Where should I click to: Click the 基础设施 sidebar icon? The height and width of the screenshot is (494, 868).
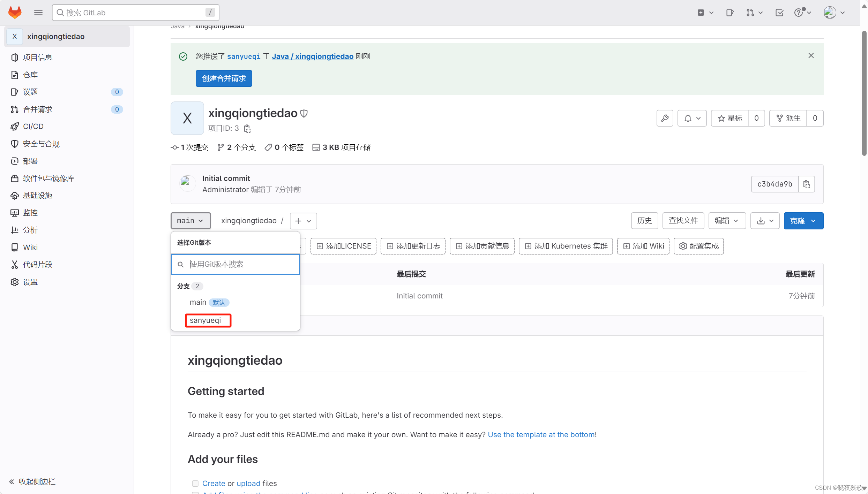[14, 195]
